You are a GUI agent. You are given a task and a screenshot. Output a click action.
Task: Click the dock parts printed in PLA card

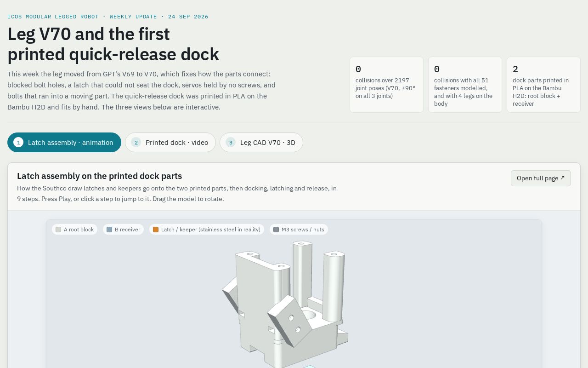tap(543, 85)
